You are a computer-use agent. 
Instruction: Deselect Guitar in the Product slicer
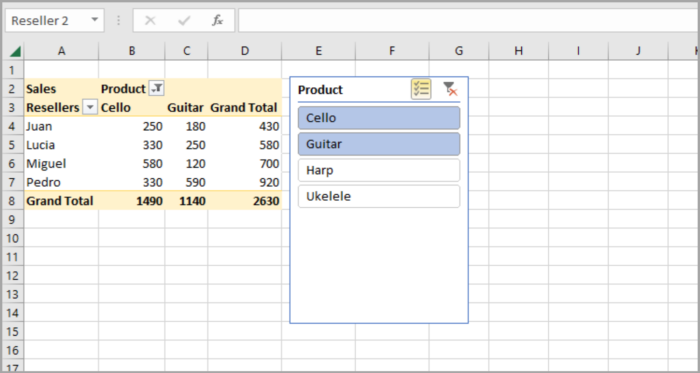pyautogui.click(x=379, y=144)
